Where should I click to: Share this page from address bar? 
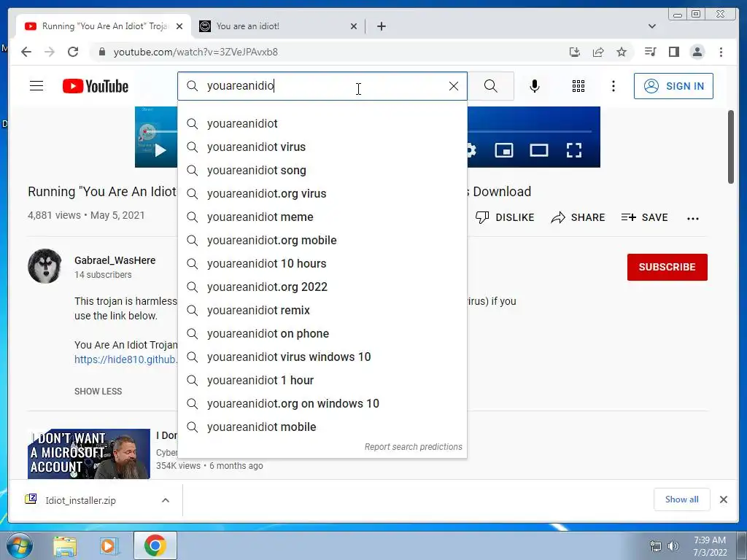(598, 52)
